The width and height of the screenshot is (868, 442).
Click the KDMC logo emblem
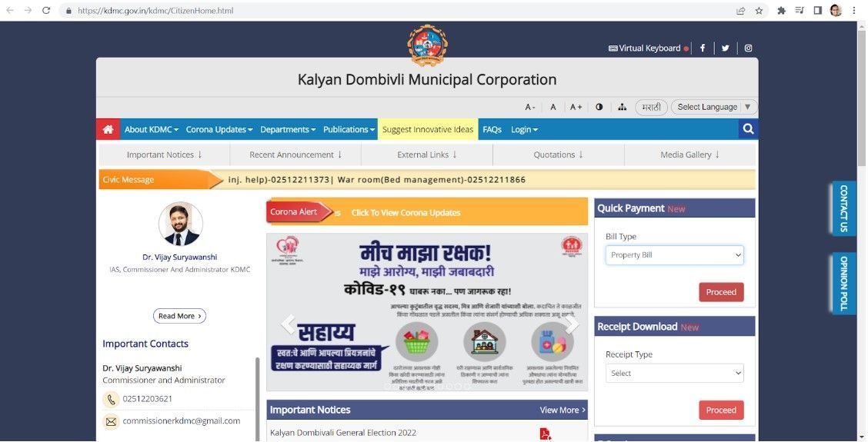(427, 45)
